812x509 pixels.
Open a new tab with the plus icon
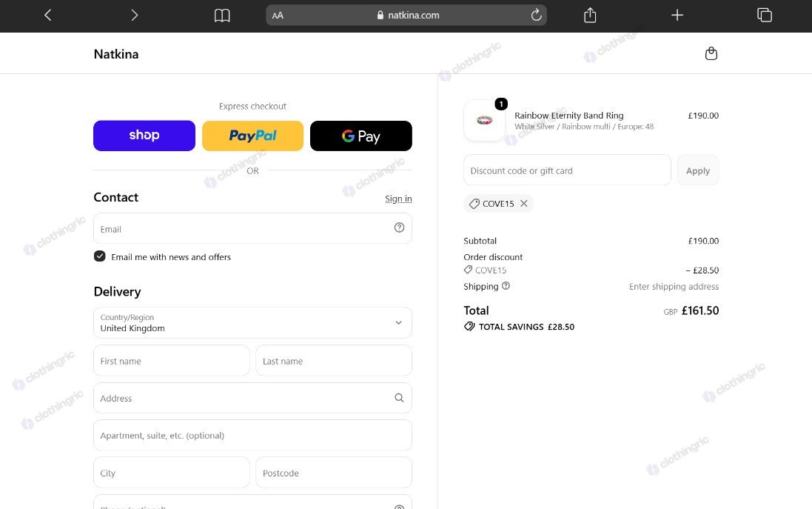coord(677,15)
